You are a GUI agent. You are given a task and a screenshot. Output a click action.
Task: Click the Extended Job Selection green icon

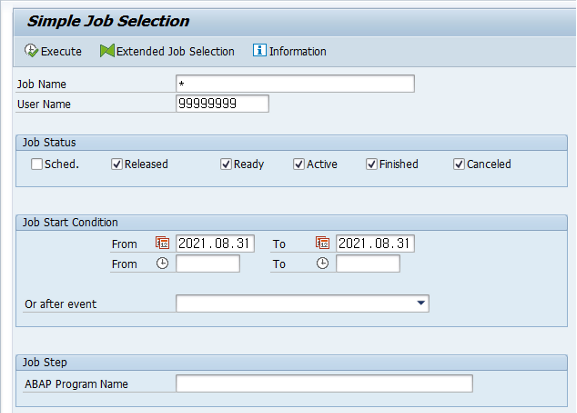point(107,51)
